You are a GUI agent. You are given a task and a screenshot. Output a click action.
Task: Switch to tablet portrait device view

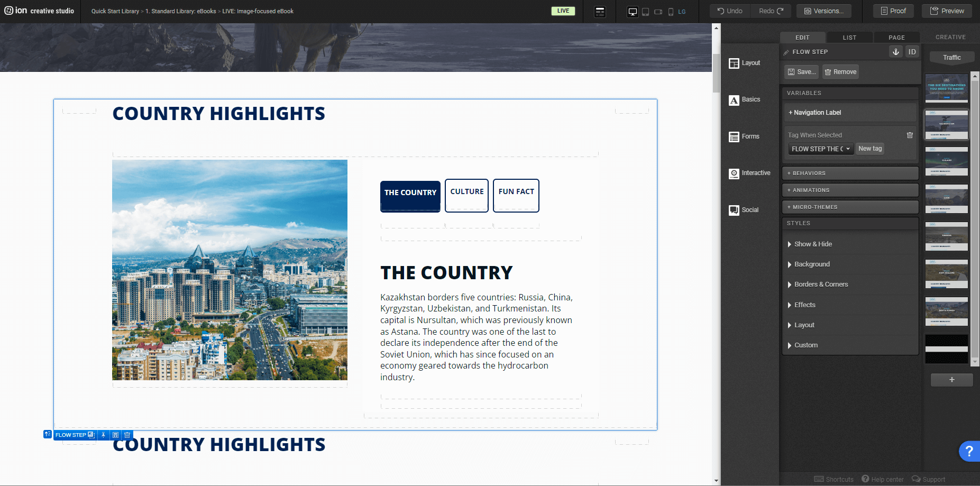click(645, 12)
